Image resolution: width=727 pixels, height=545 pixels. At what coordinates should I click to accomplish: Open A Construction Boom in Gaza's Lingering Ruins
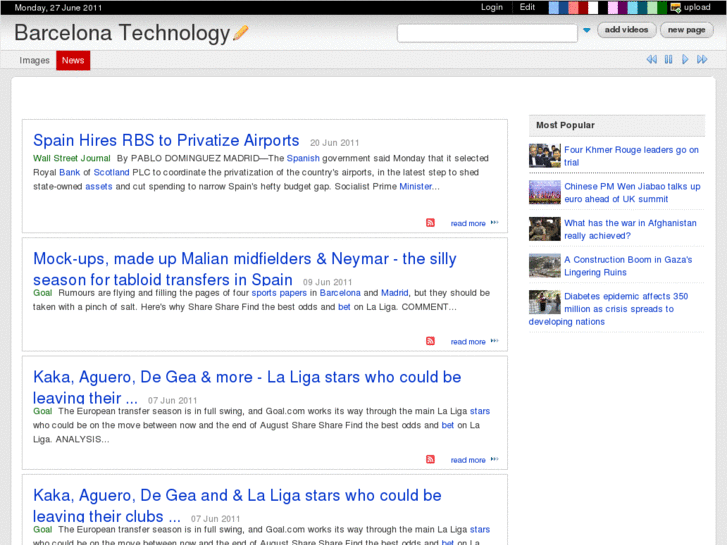[628, 266]
